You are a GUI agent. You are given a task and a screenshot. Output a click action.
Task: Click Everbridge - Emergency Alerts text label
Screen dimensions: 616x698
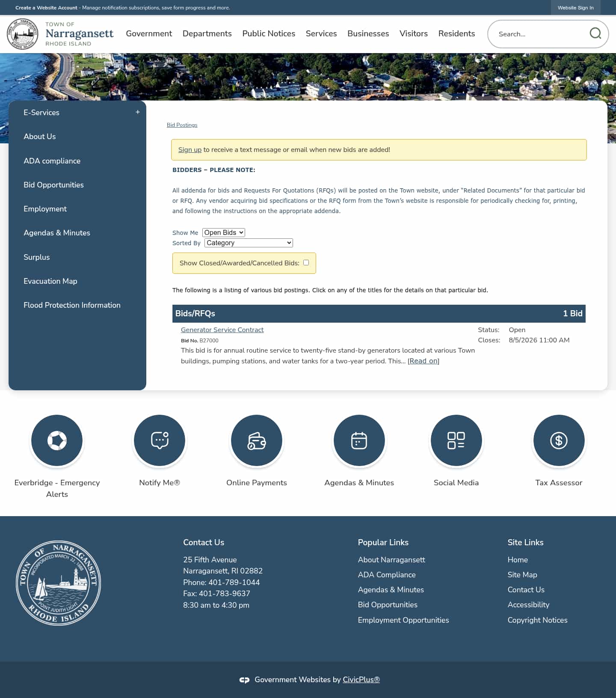(x=57, y=488)
